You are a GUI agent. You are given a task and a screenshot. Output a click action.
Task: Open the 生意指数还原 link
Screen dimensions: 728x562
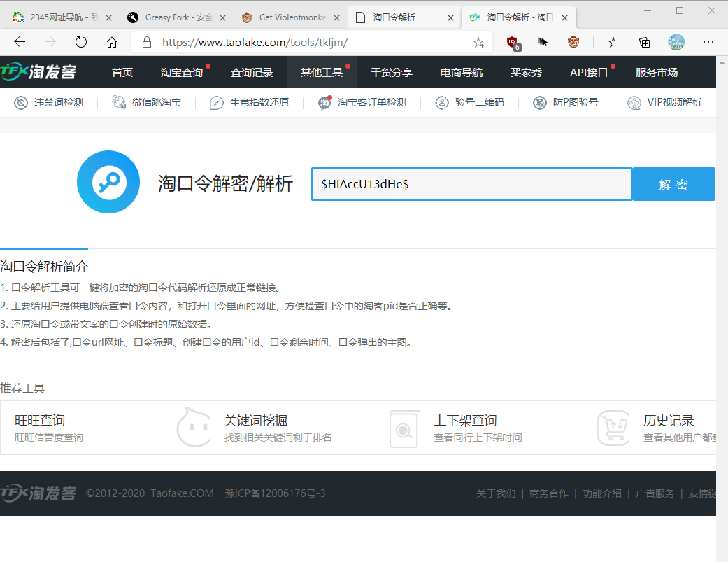pos(259,103)
